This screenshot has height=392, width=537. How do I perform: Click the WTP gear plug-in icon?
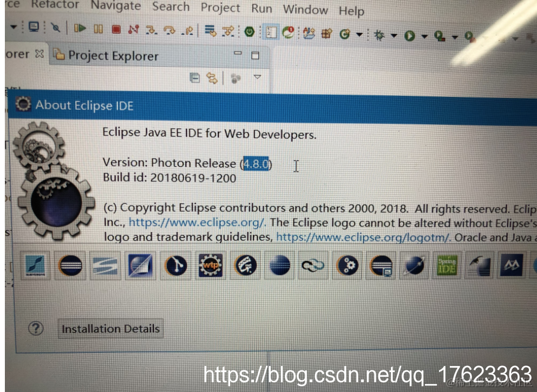click(211, 265)
